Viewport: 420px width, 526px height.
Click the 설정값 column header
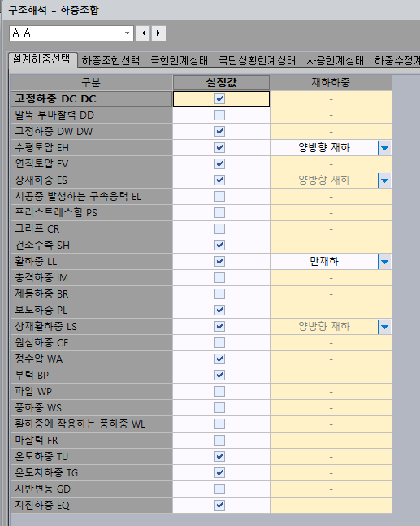click(221, 83)
